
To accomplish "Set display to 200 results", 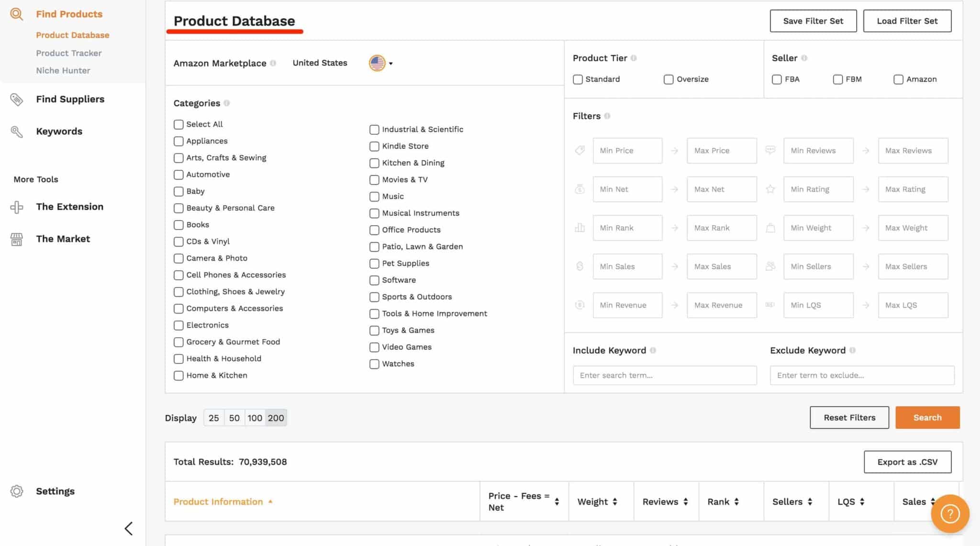I will point(276,418).
